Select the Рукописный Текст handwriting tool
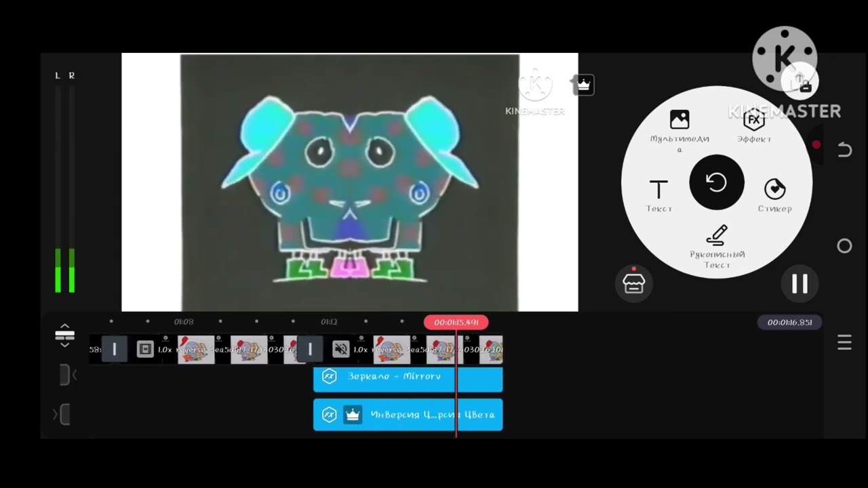 pos(717,247)
